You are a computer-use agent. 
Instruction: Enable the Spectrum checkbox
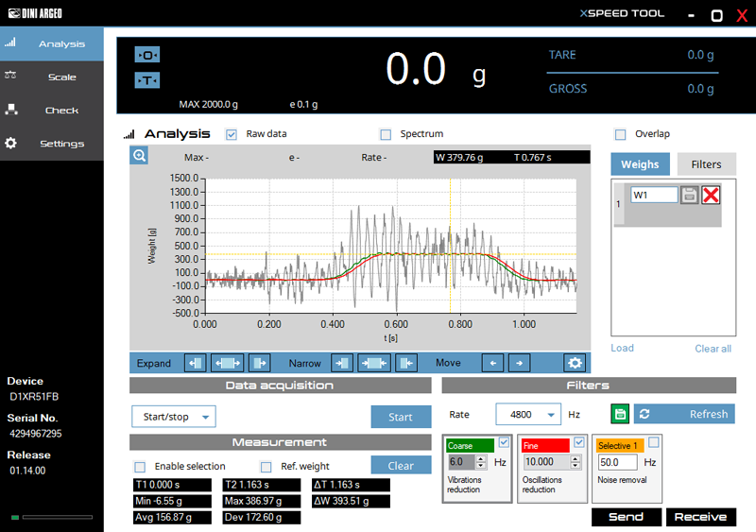(385, 134)
